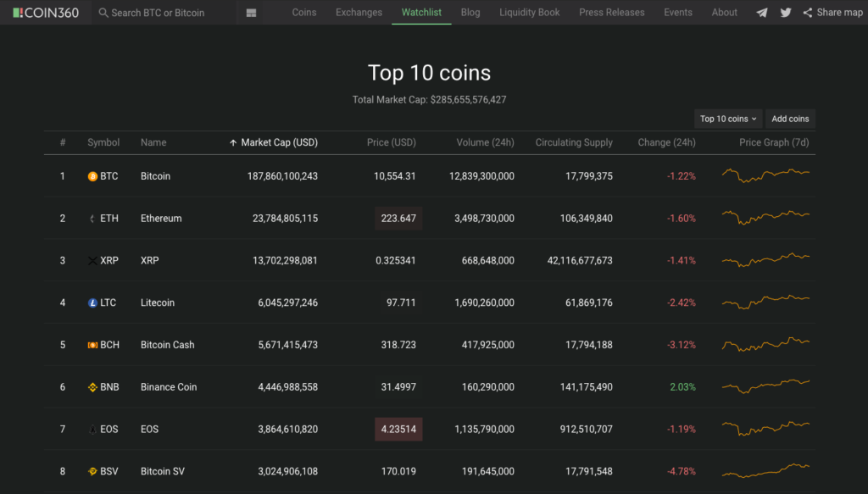Select the Binance Coin BNB icon
The width and height of the screenshot is (868, 494).
pyautogui.click(x=92, y=386)
